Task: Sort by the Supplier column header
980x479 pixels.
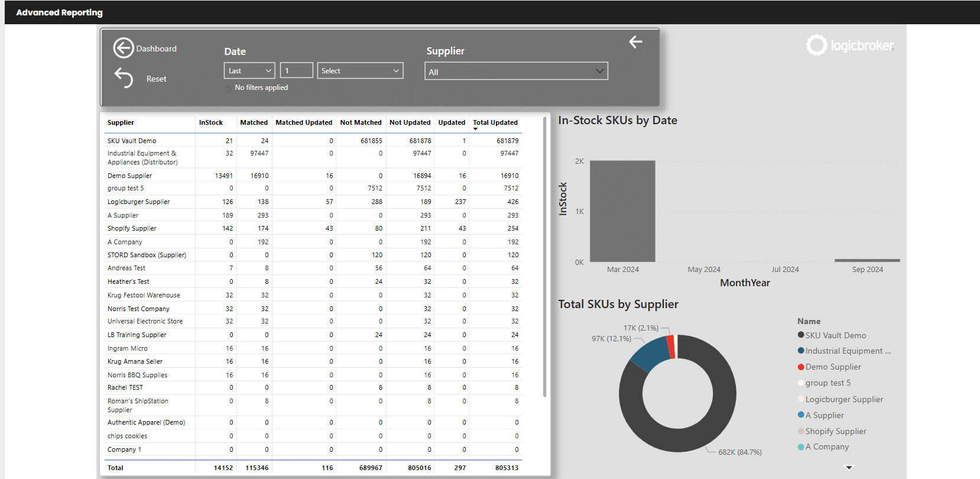Action: 121,122
